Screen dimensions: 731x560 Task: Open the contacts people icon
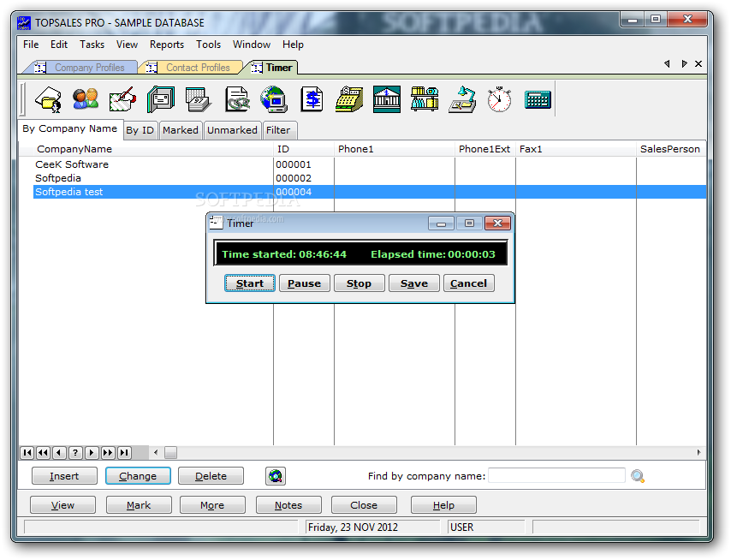[x=86, y=99]
